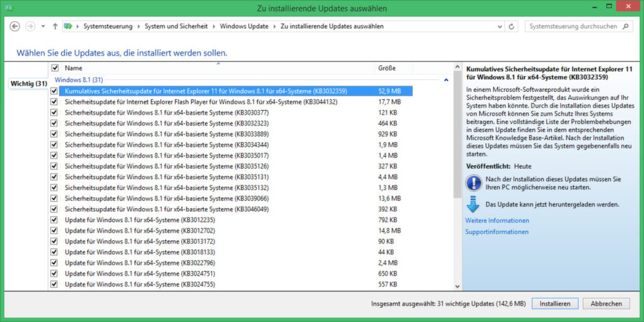
Task: Select the Windows Update breadcrumb
Action: coord(244,26)
